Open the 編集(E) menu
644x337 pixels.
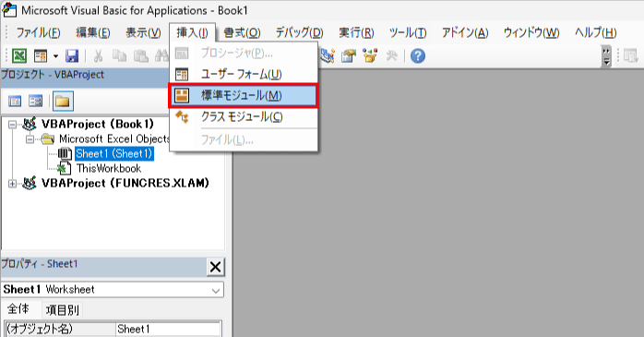93,32
